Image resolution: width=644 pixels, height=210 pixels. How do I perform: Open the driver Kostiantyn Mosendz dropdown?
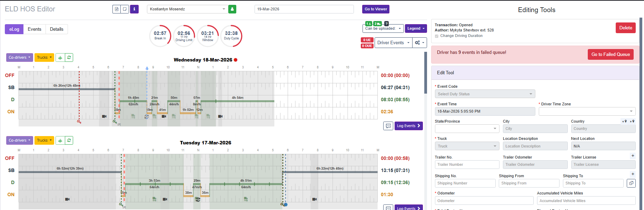tap(187, 9)
